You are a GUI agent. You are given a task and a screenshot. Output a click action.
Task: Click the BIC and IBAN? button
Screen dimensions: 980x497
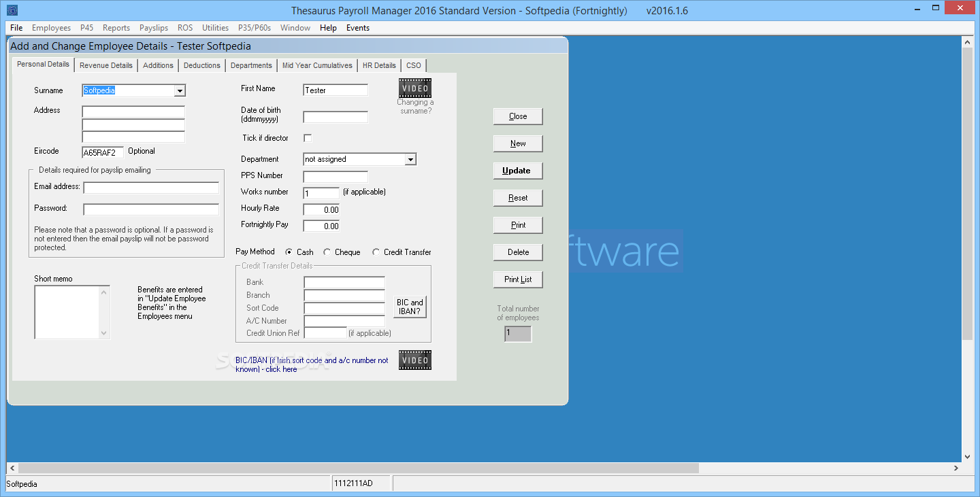coord(410,307)
